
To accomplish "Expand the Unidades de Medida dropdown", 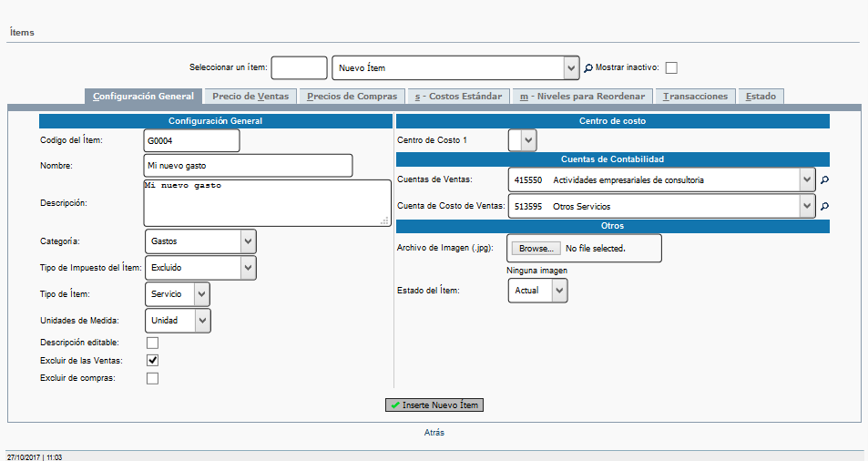I will [x=178, y=321].
